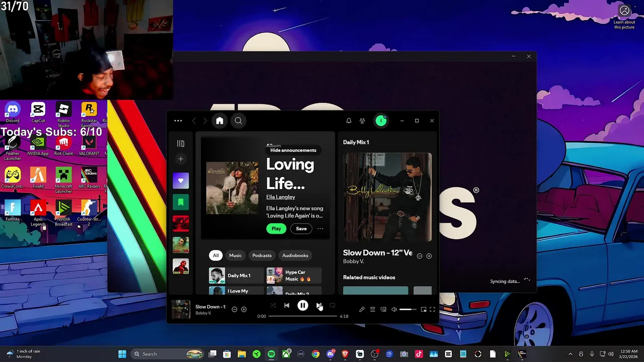Open Google Chrome from taskbar

(x=315, y=354)
